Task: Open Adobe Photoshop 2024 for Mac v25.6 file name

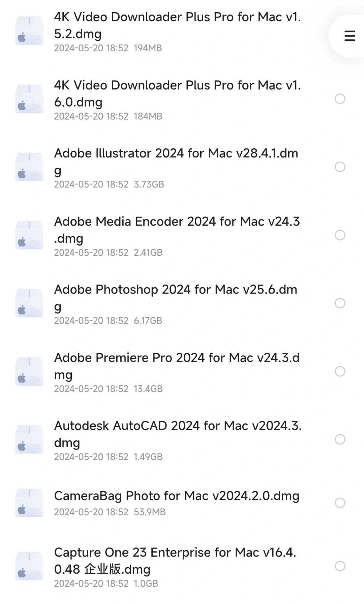Action: click(176, 290)
